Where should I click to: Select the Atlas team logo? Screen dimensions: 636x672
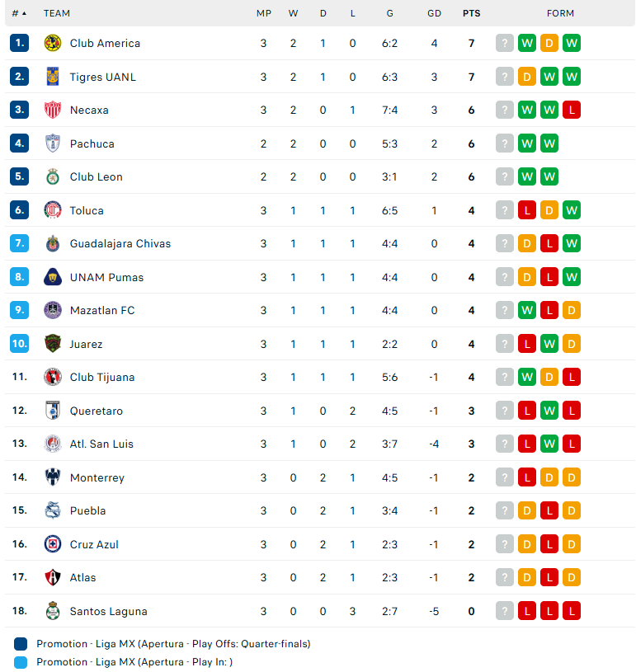(x=53, y=577)
